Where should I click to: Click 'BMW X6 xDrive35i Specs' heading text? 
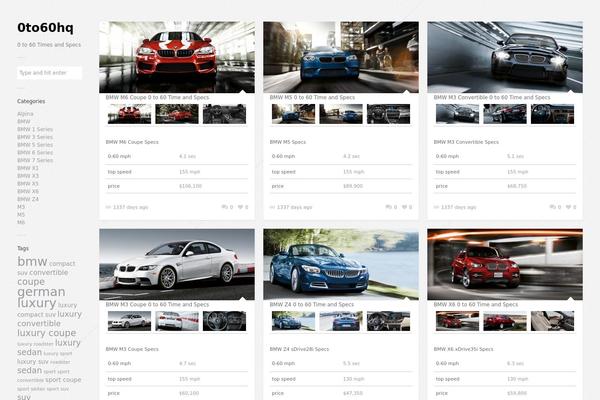pos(463,349)
